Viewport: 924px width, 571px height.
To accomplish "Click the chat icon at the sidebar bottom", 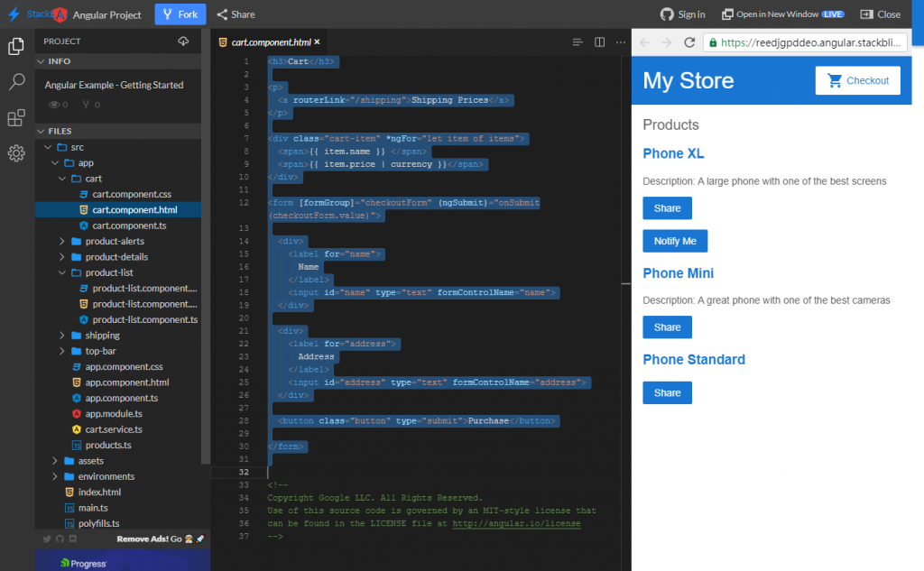I will [72, 539].
